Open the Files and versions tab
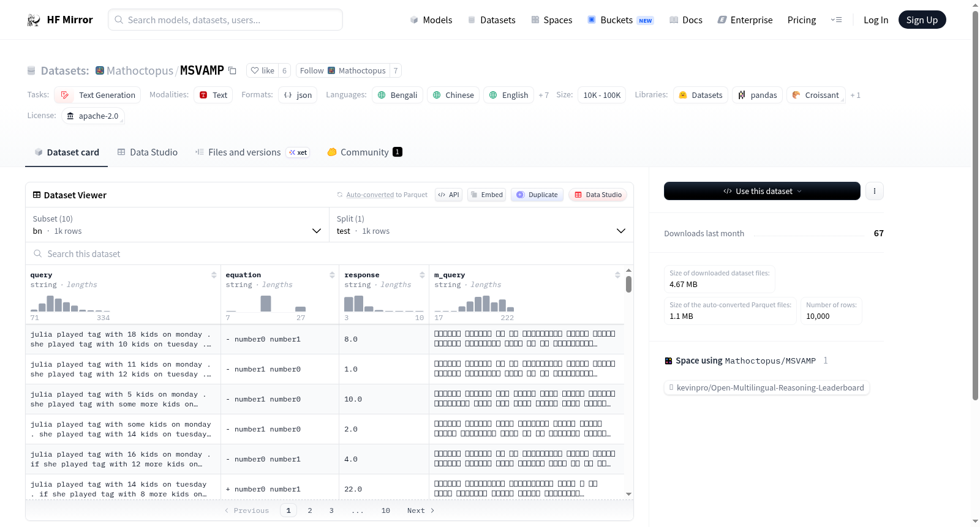This screenshot has width=980, height=527. pos(252,152)
